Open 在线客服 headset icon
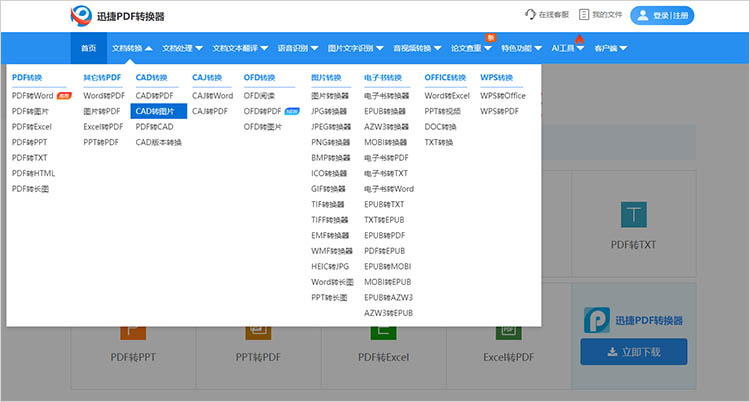This screenshot has height=402, width=750. 530,14
